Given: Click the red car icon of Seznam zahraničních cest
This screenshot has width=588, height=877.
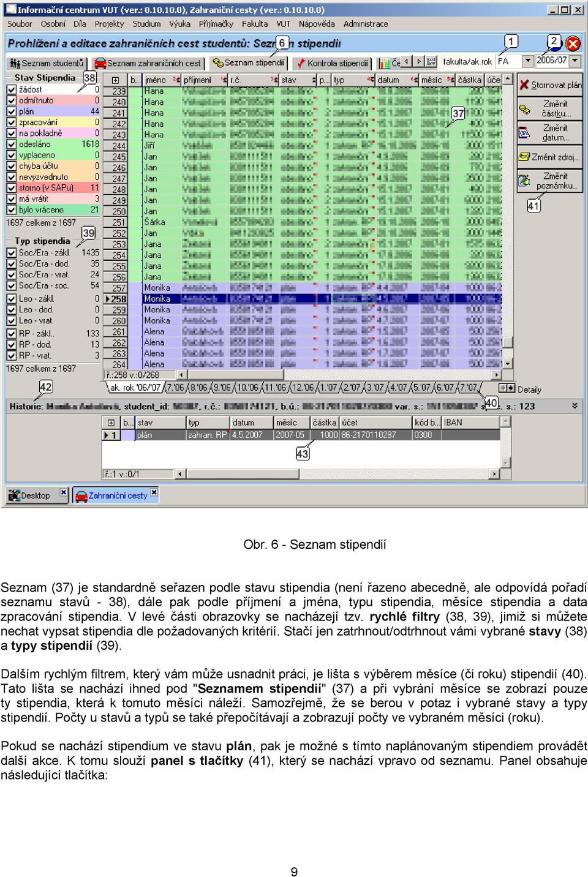Looking at the screenshot, I should click(100, 63).
